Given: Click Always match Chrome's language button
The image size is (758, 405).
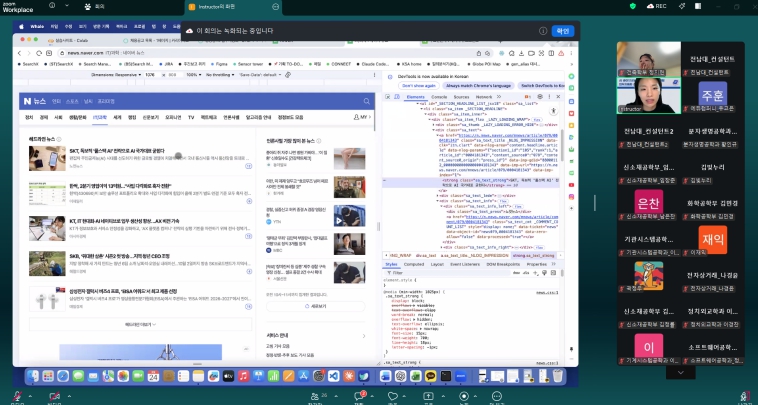Looking at the screenshot, I should tap(478, 86).
